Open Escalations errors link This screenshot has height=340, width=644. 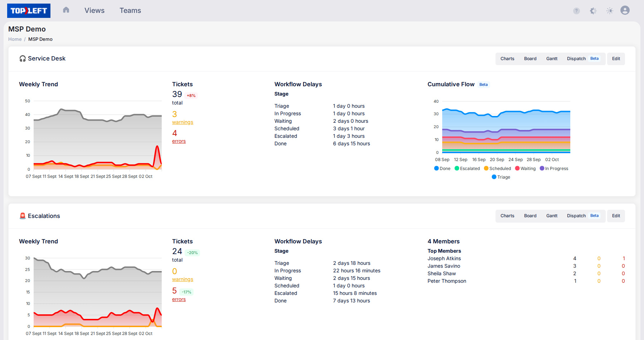(x=179, y=299)
